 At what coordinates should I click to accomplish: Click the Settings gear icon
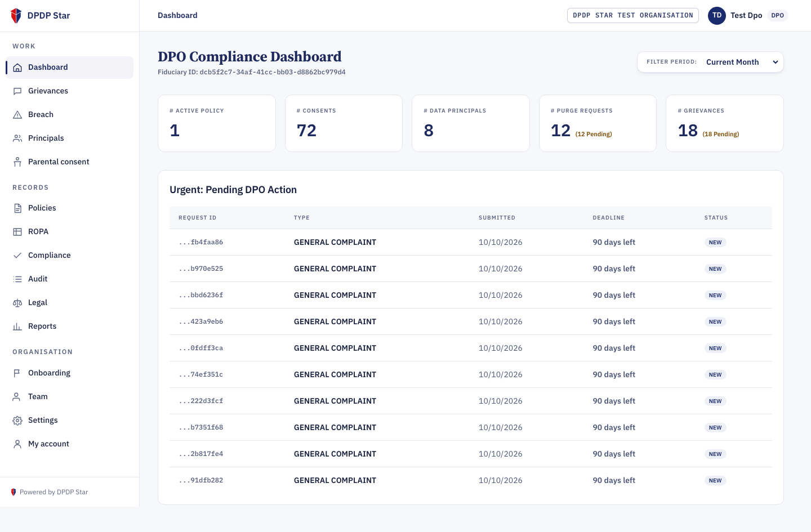[x=17, y=421]
